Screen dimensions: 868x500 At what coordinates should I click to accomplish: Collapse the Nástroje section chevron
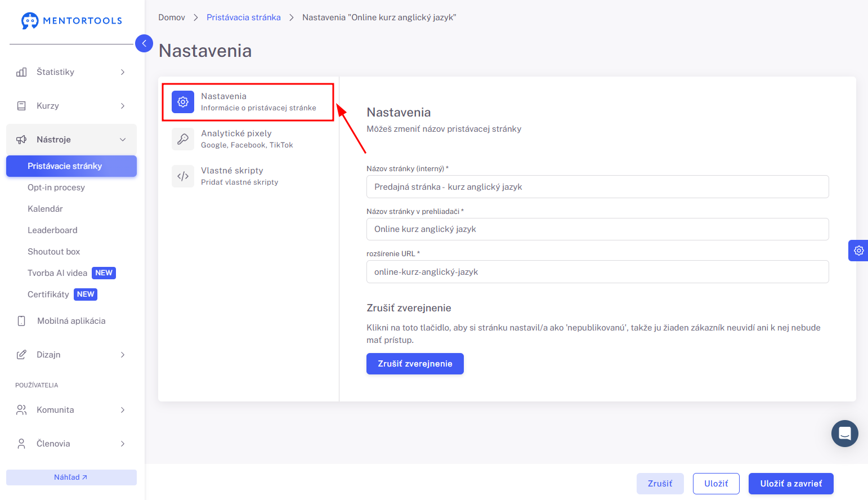tap(123, 140)
